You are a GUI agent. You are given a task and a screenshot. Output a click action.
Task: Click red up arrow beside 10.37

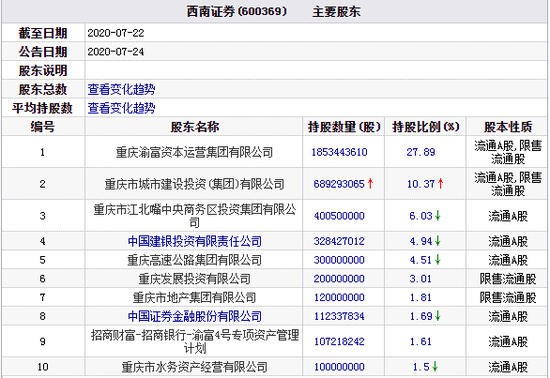[x=441, y=184]
